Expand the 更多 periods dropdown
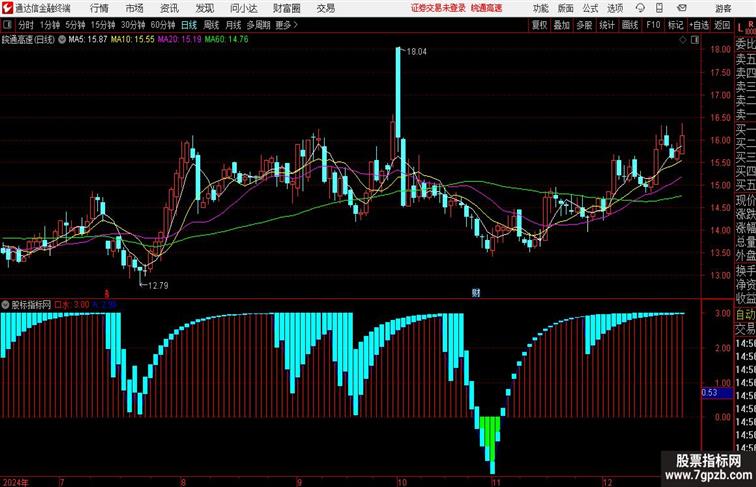Viewport: 756px width, 487px height. click(x=286, y=25)
